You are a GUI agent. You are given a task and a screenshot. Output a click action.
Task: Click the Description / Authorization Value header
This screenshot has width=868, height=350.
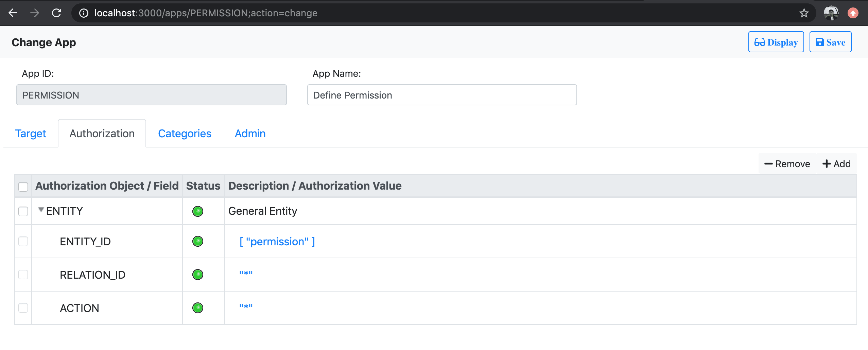[x=315, y=186]
